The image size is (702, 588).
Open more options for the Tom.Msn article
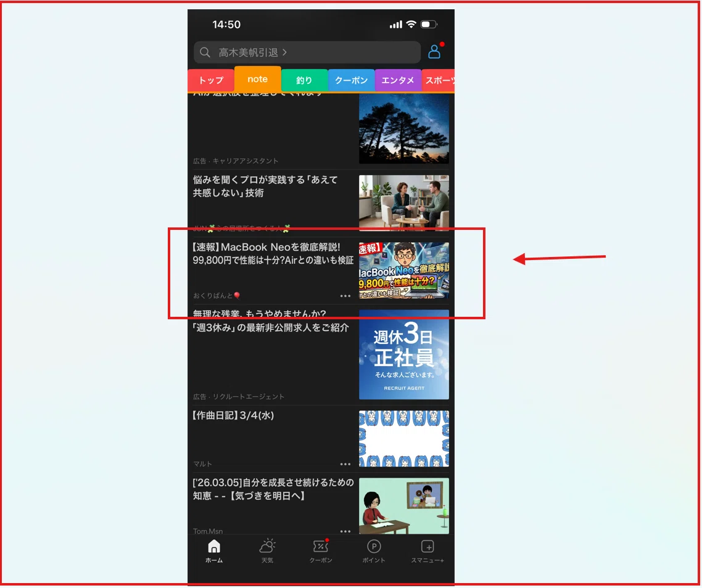[x=345, y=531]
